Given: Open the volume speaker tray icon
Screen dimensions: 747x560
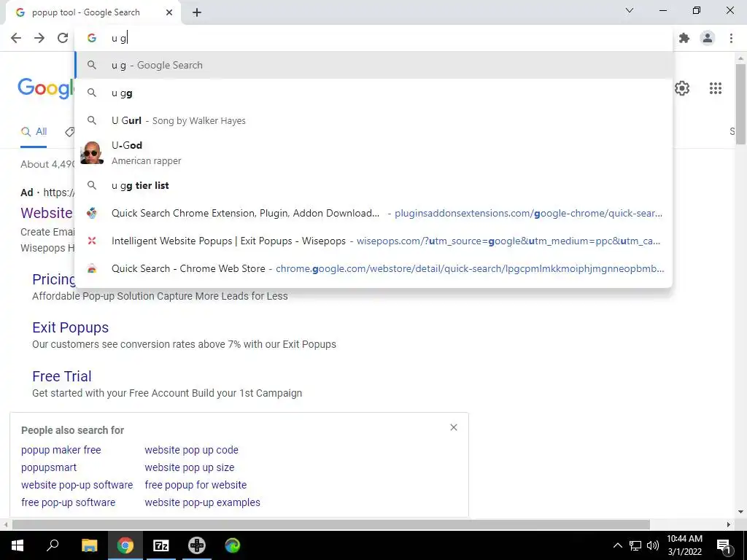Looking at the screenshot, I should tap(653, 545).
